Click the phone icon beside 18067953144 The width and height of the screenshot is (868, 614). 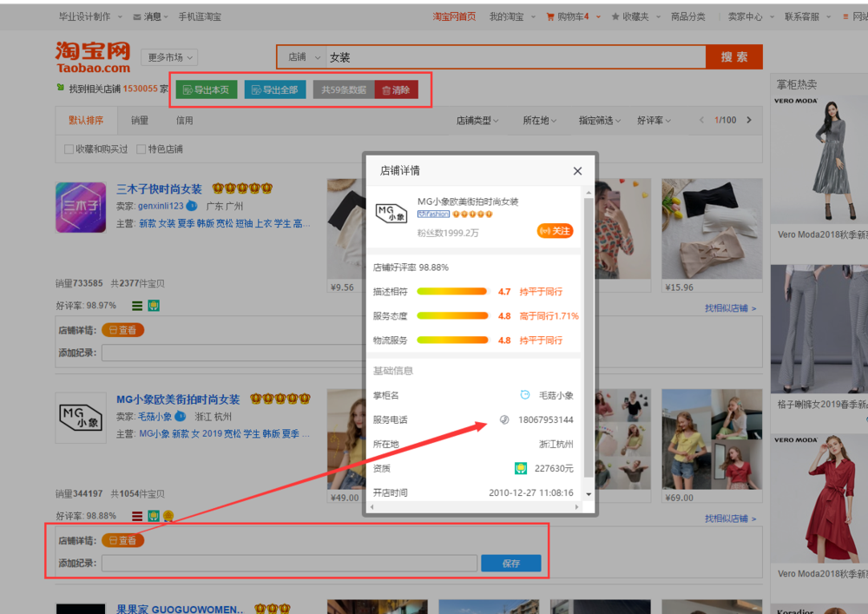504,419
